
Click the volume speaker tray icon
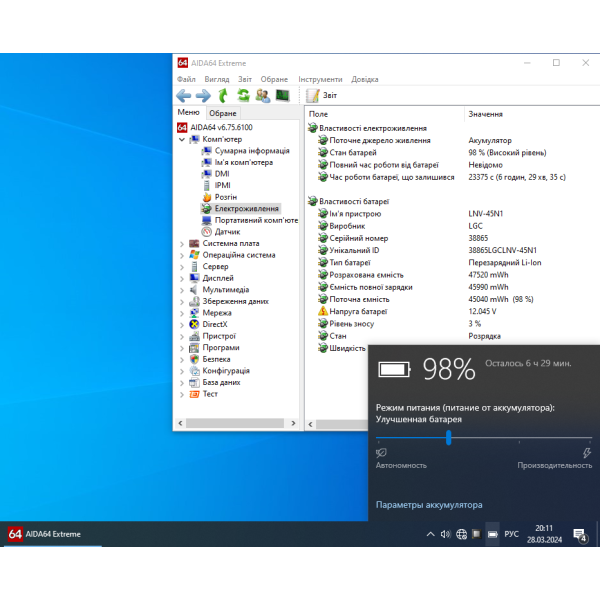click(445, 534)
